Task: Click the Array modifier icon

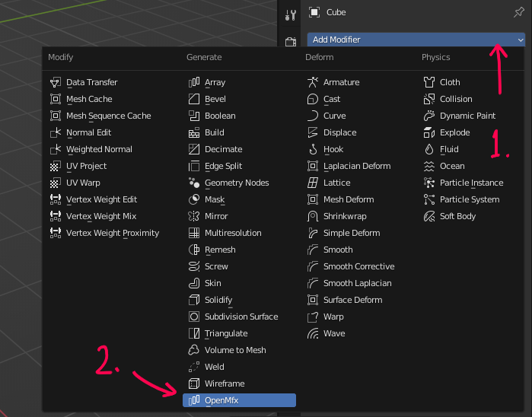Action: tap(193, 82)
